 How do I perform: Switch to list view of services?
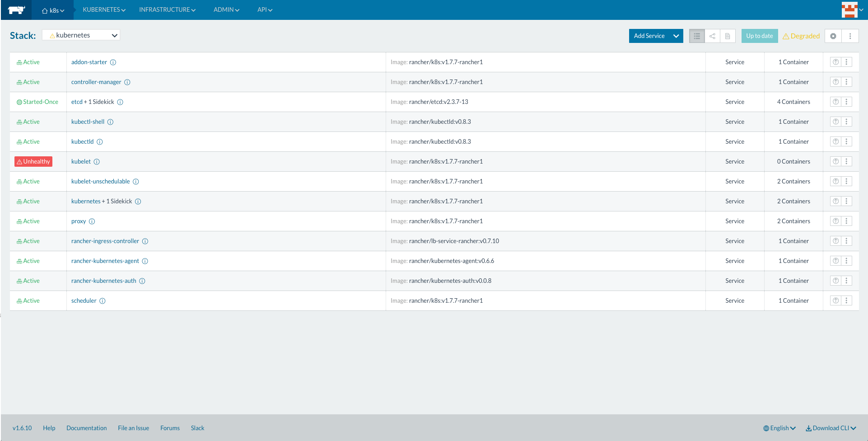click(697, 36)
